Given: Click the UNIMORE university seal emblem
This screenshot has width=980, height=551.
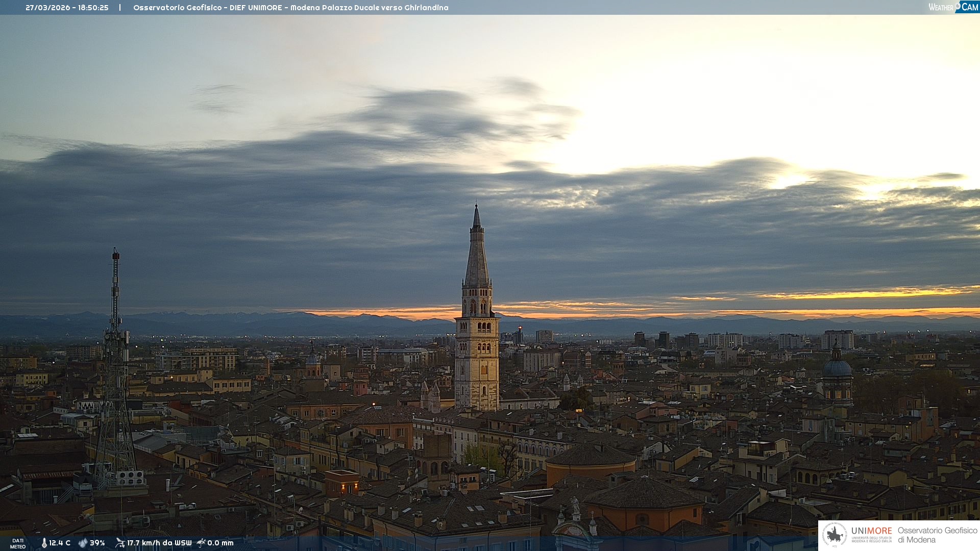Looking at the screenshot, I should (835, 535).
